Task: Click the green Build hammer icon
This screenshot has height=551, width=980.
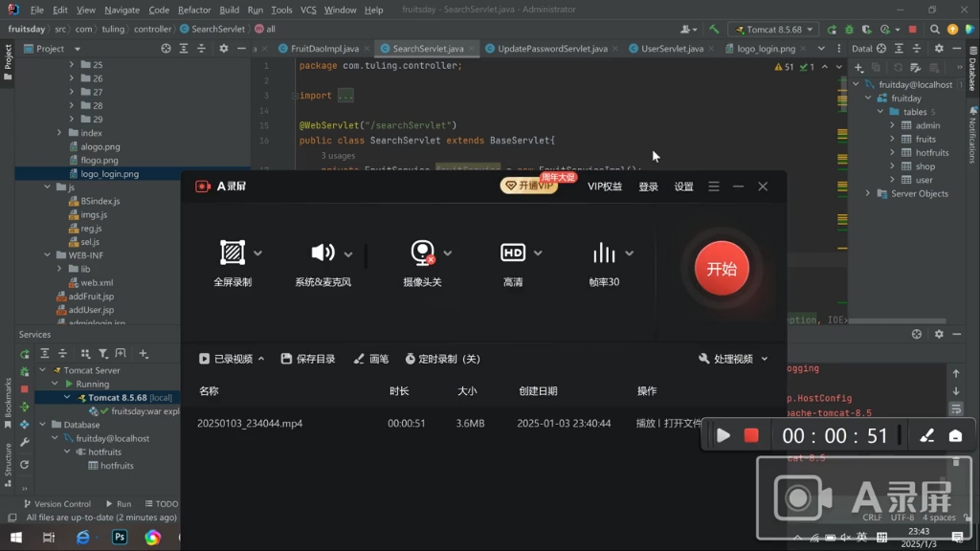Action: click(x=713, y=30)
